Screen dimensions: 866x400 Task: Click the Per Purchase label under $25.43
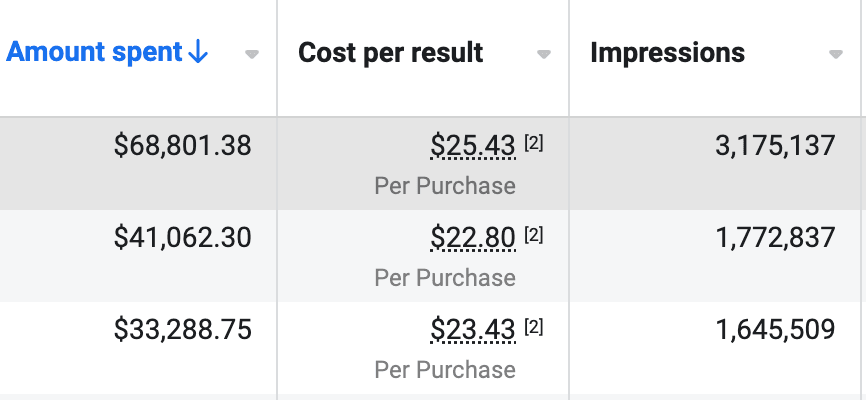click(x=445, y=186)
